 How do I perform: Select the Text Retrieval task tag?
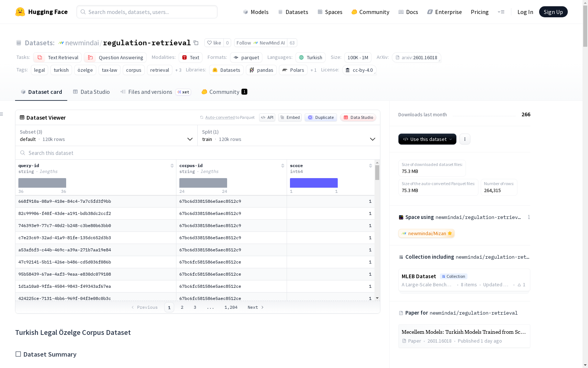tap(57, 57)
